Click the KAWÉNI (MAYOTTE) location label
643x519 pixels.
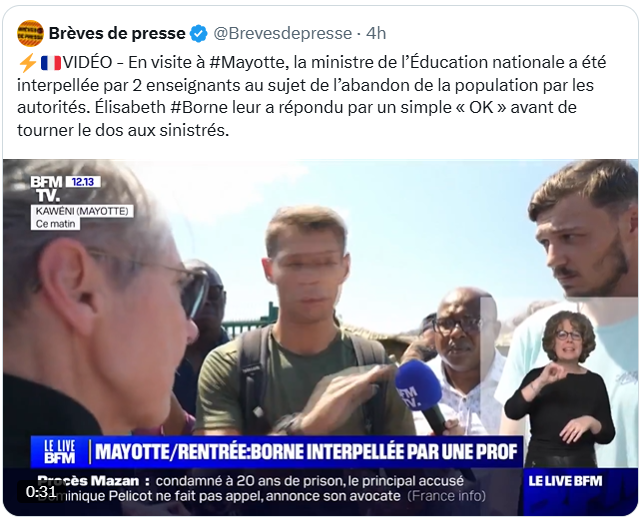coord(82,211)
